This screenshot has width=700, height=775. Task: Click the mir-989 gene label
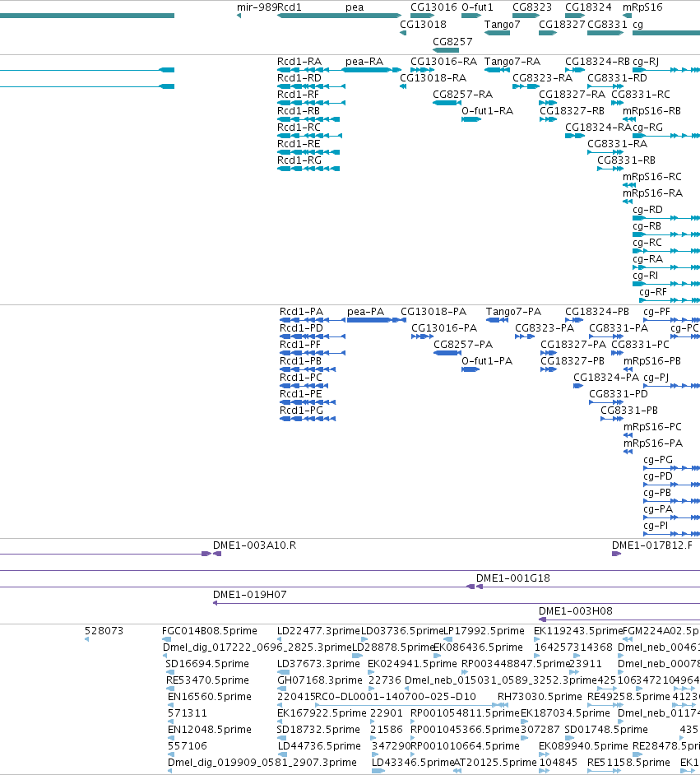(x=257, y=7)
